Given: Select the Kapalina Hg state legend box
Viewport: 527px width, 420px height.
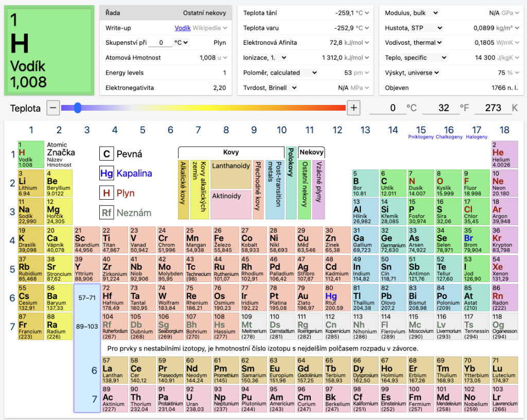Looking at the screenshot, I should tap(107, 173).
